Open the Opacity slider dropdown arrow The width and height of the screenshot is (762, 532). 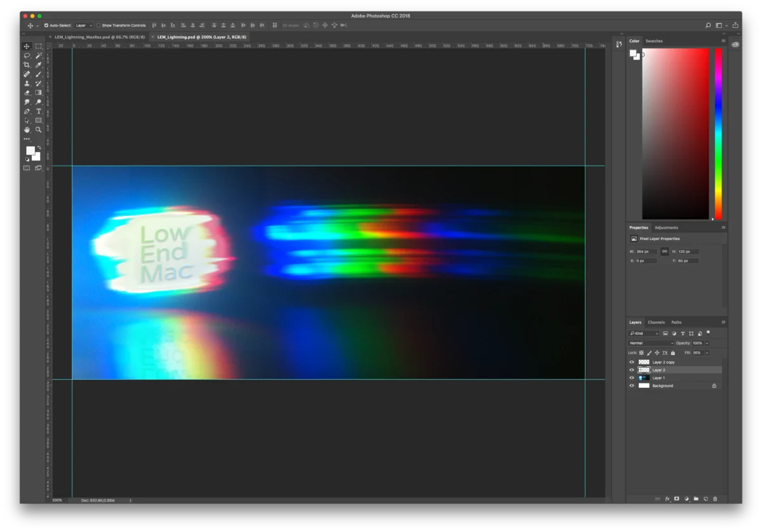[707, 343]
